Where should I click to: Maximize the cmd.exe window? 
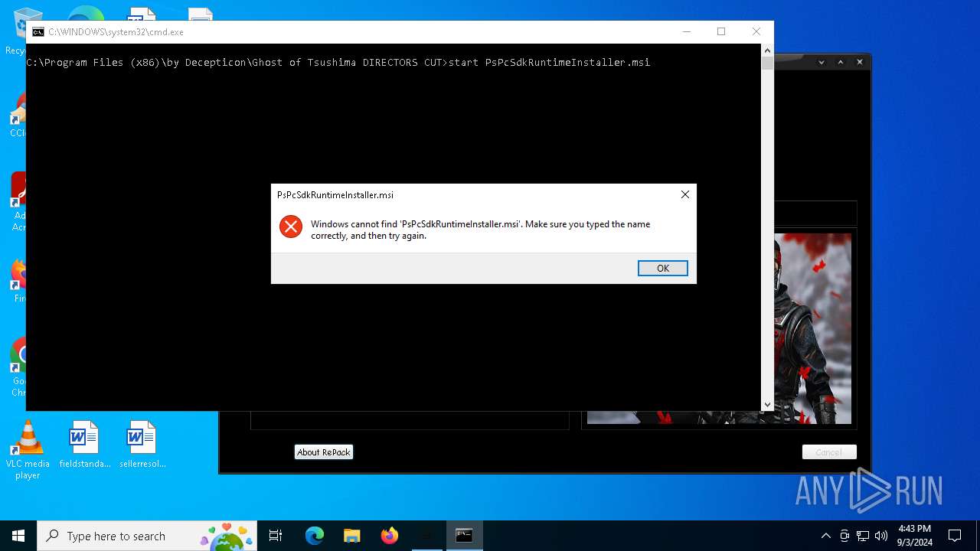(x=721, y=31)
